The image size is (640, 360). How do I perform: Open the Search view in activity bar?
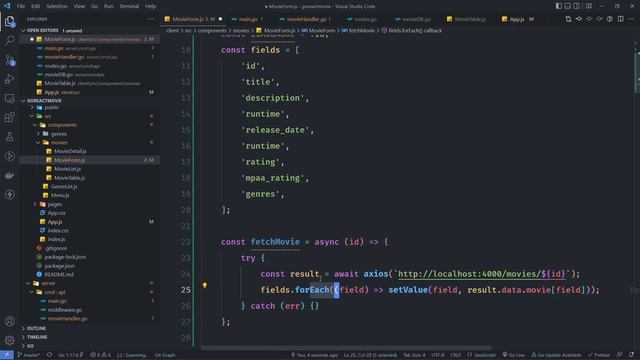[10, 40]
